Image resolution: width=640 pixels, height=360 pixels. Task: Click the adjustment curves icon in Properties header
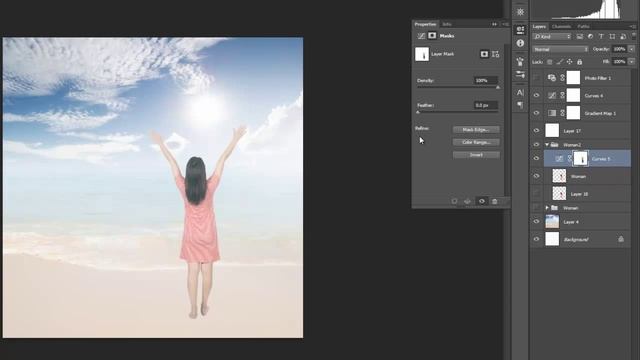(x=421, y=36)
